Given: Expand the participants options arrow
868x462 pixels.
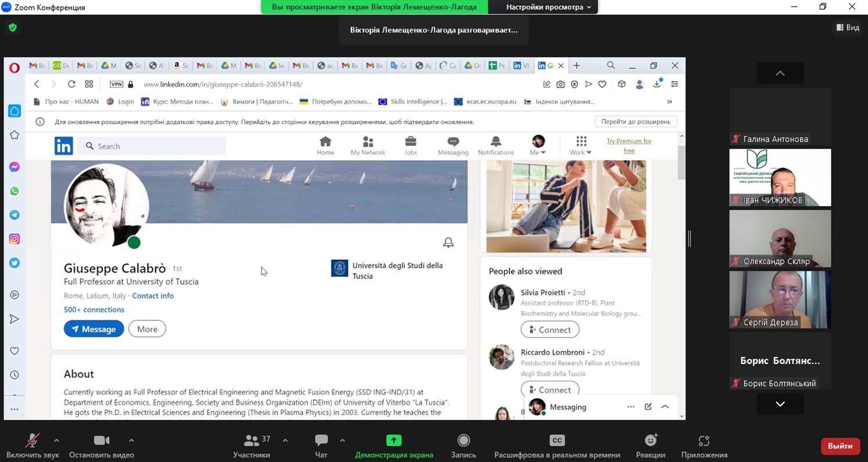Looking at the screenshot, I should pyautogui.click(x=285, y=440).
